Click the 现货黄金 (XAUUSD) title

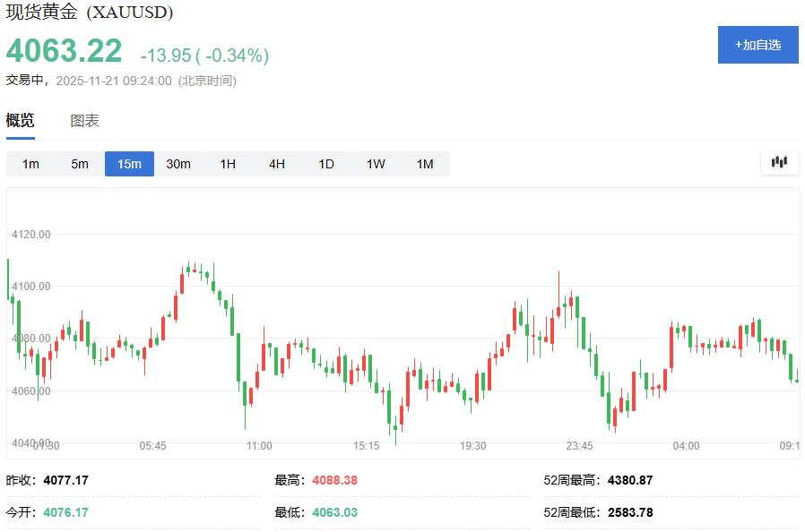coord(90,13)
